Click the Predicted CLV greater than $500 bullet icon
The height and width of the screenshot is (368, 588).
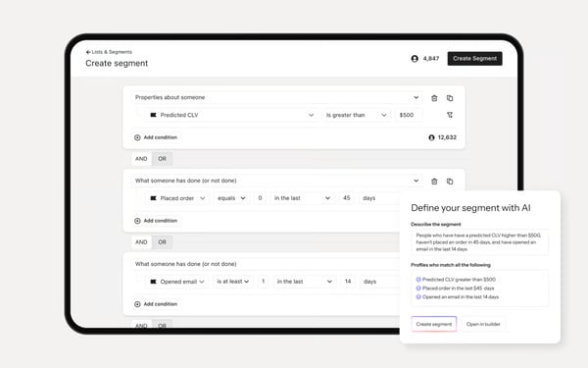(418, 280)
